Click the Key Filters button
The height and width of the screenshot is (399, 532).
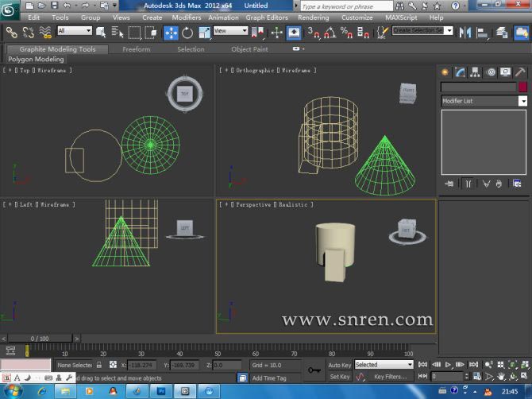391,377
